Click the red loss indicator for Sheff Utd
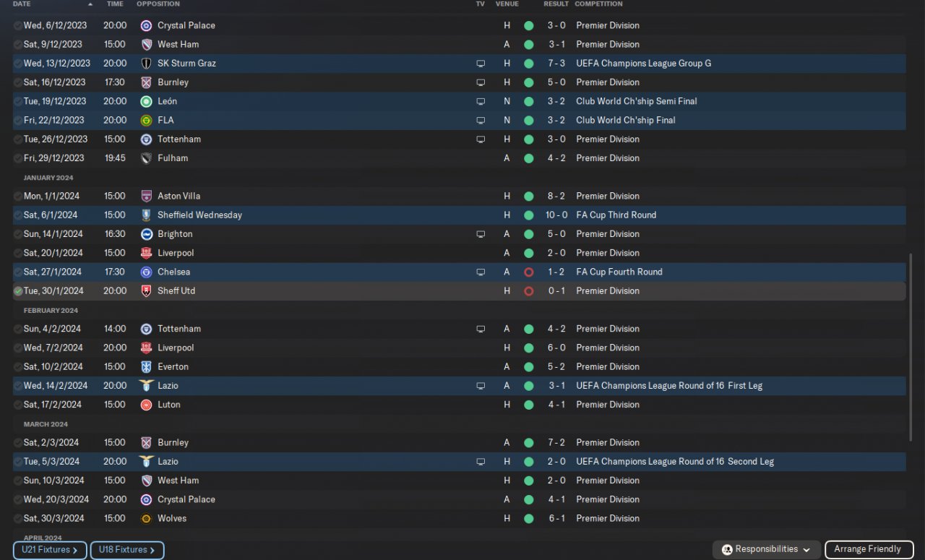The width and height of the screenshot is (925, 560). pyautogui.click(x=528, y=291)
